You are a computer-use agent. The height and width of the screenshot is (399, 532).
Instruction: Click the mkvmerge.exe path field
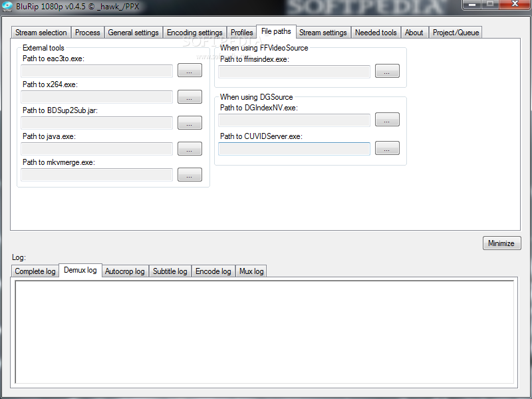tap(96, 175)
